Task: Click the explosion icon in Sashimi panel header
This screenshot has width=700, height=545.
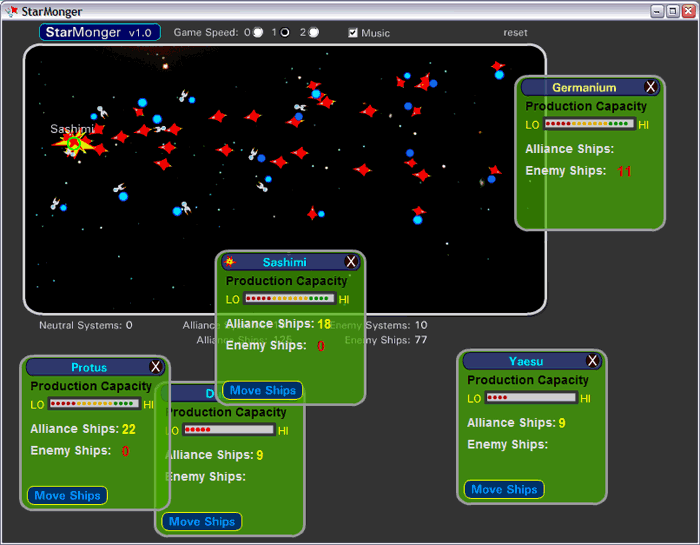Action: click(230, 262)
